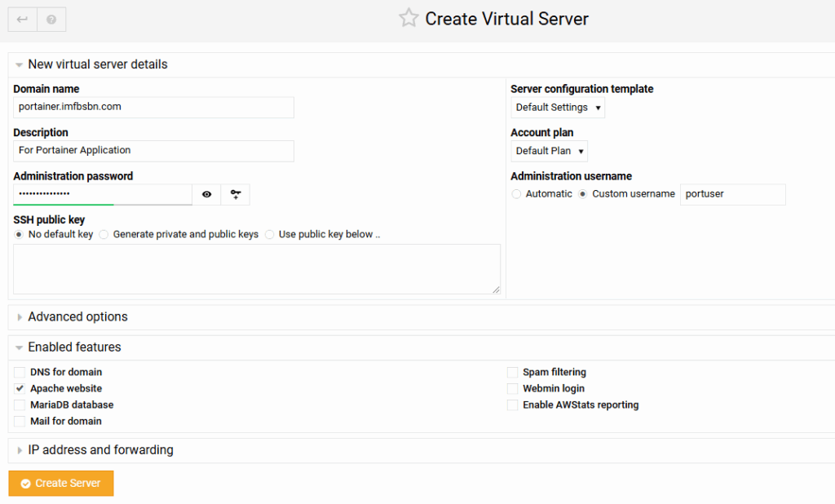The height and width of the screenshot is (504, 835).
Task: Click the generate random password key icon
Action: pyautogui.click(x=236, y=194)
